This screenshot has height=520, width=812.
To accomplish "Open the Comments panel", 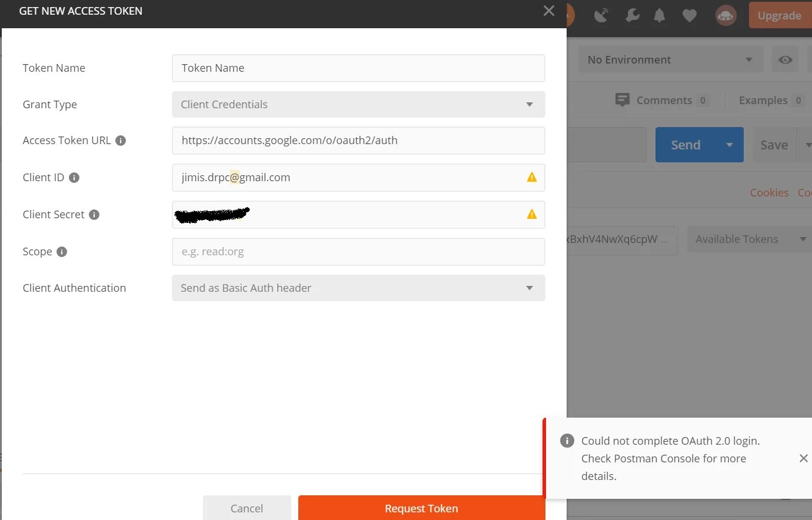I will [661, 100].
